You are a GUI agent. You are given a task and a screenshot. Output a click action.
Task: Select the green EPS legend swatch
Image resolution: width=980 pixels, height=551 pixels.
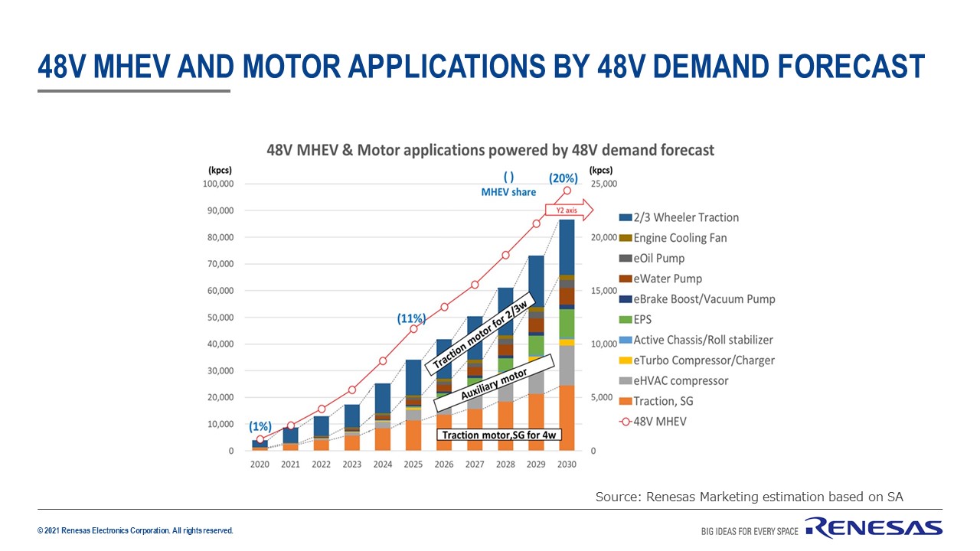click(625, 319)
